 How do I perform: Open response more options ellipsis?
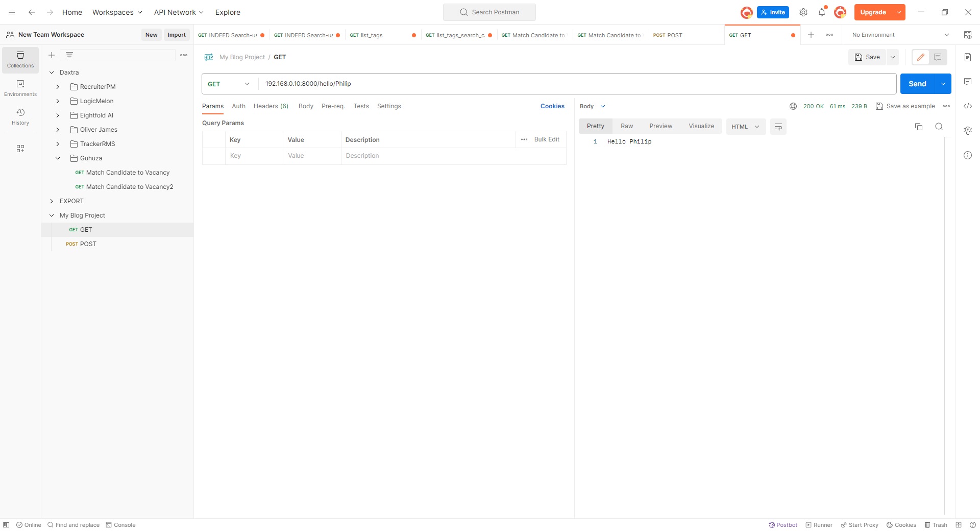tap(946, 106)
